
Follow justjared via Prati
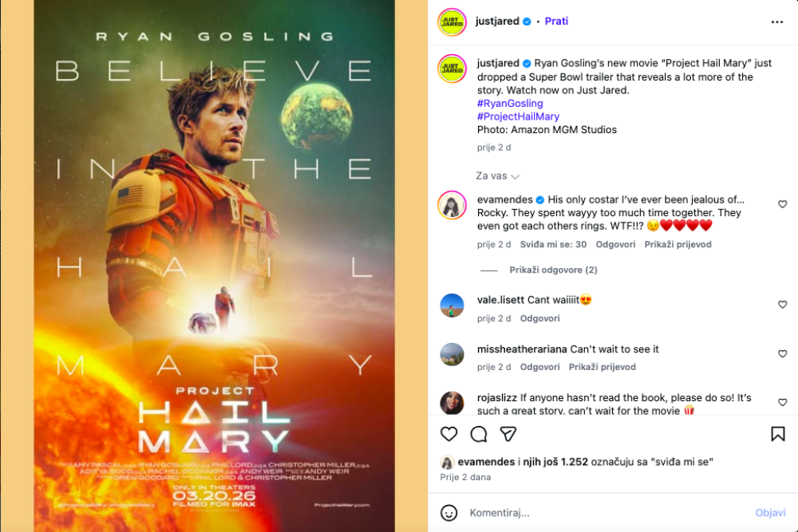pos(556,21)
